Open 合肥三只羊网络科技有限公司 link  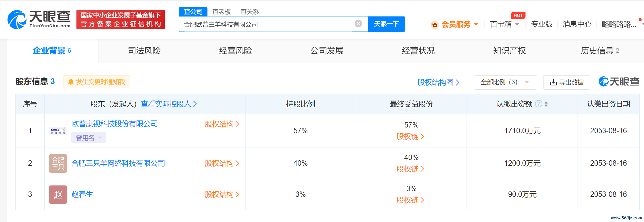(x=118, y=163)
